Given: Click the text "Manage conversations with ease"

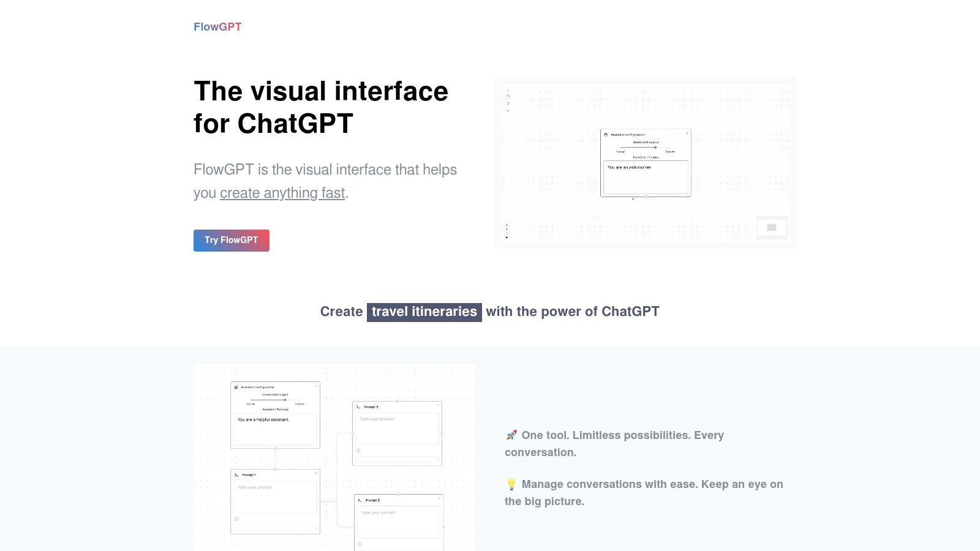Looking at the screenshot, I should [609, 484].
